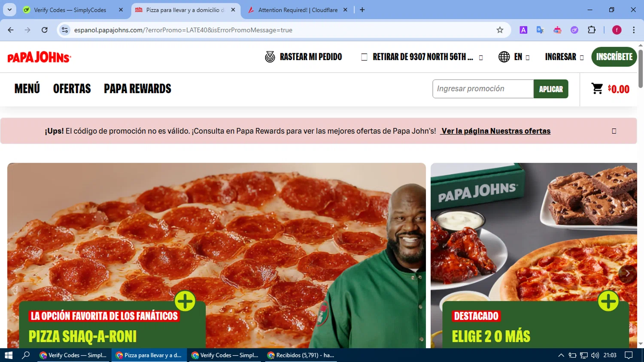
Task: Open the shopping cart icon
Action: [x=597, y=88]
